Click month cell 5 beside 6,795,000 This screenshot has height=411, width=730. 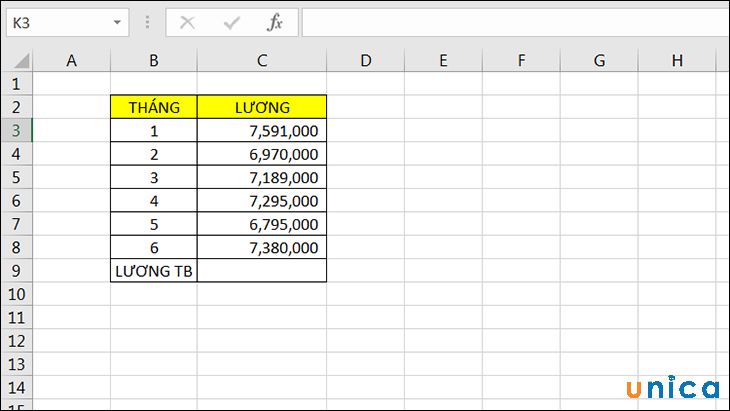coord(154,224)
